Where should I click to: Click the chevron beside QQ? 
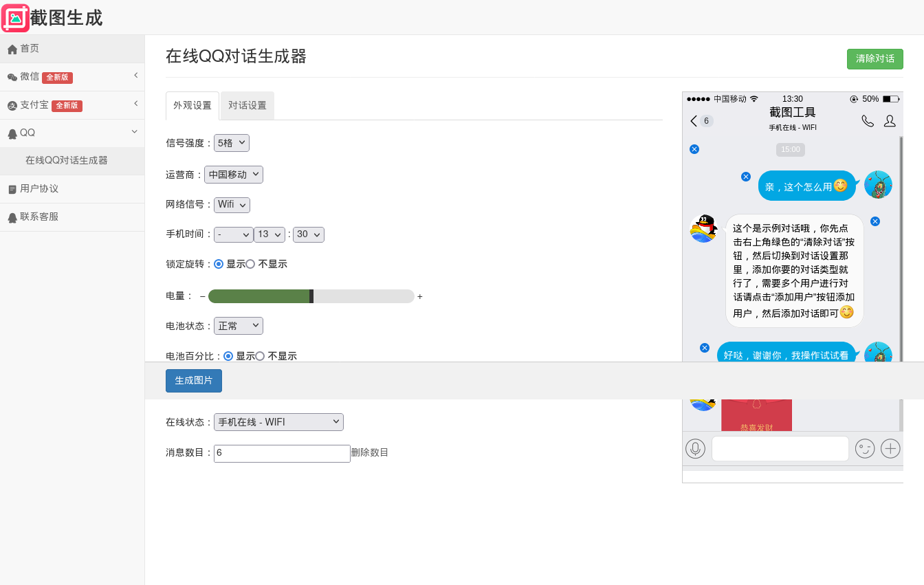[135, 131]
